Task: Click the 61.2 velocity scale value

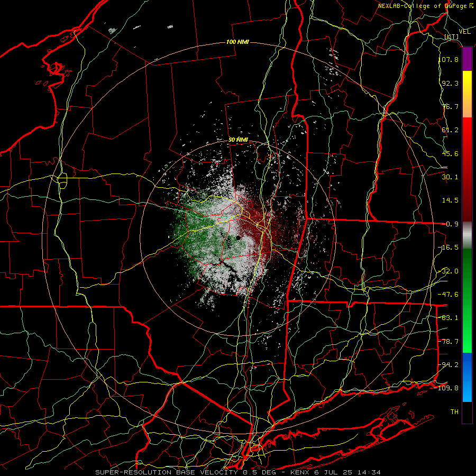Action: pyautogui.click(x=450, y=130)
